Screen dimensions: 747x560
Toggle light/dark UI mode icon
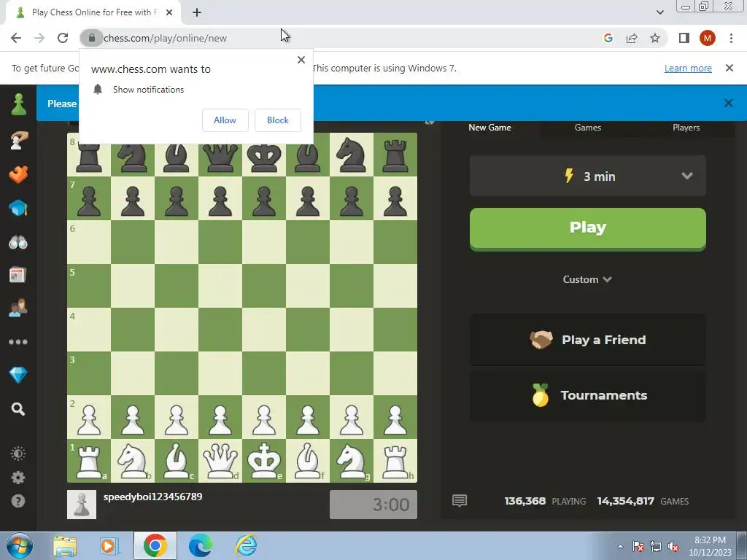pyautogui.click(x=18, y=454)
